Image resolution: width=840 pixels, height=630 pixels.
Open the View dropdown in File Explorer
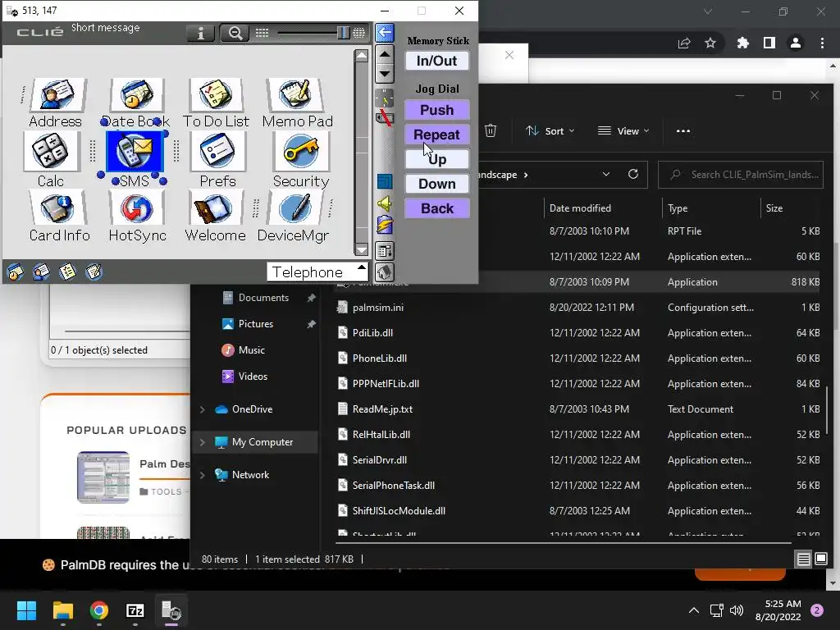tap(623, 130)
